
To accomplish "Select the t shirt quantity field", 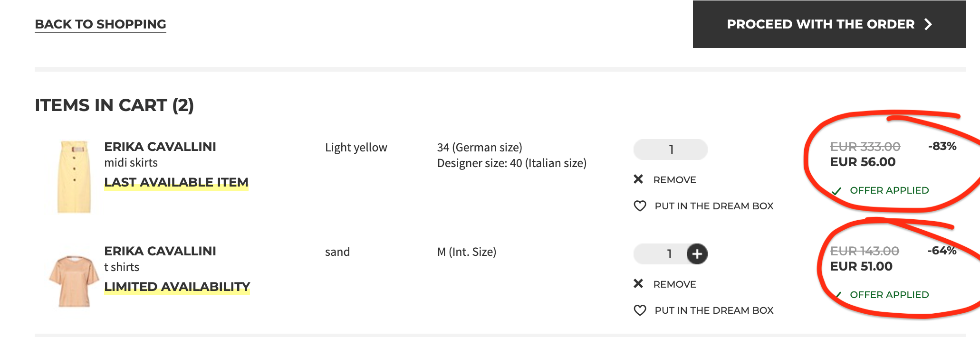I will [x=661, y=254].
